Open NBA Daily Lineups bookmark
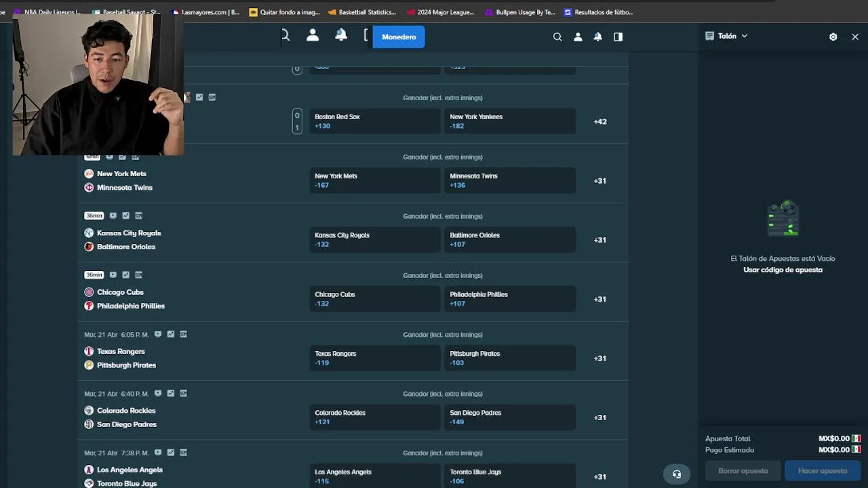Viewport: 868px width, 488px height. 47,12
